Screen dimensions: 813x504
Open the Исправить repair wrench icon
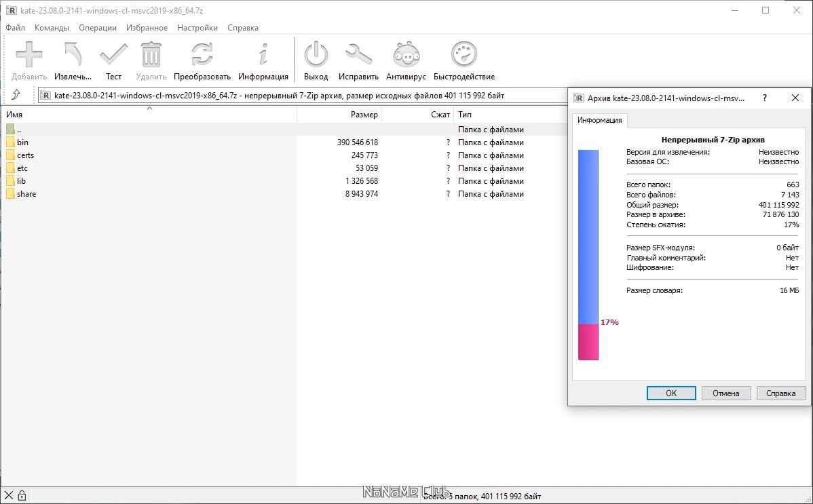(359, 54)
